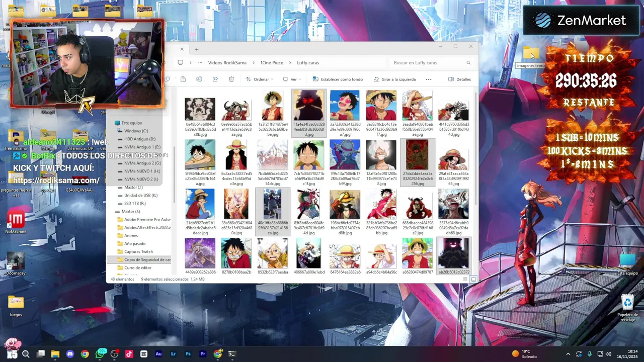Viewport: 644px width, 362px height.
Task: Select SSD 1TB (R:) drive
Action: coord(135,203)
